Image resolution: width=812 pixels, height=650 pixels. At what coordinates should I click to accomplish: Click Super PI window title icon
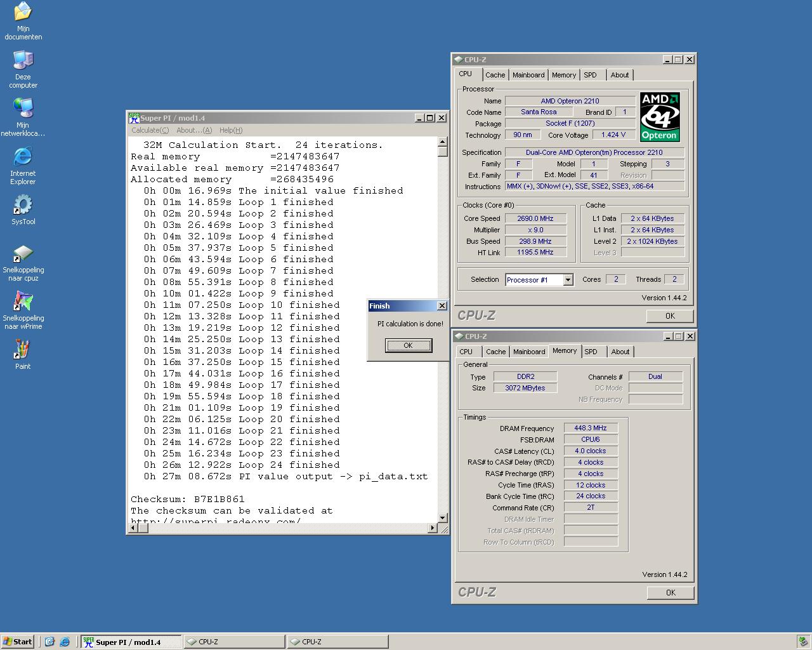[134, 118]
